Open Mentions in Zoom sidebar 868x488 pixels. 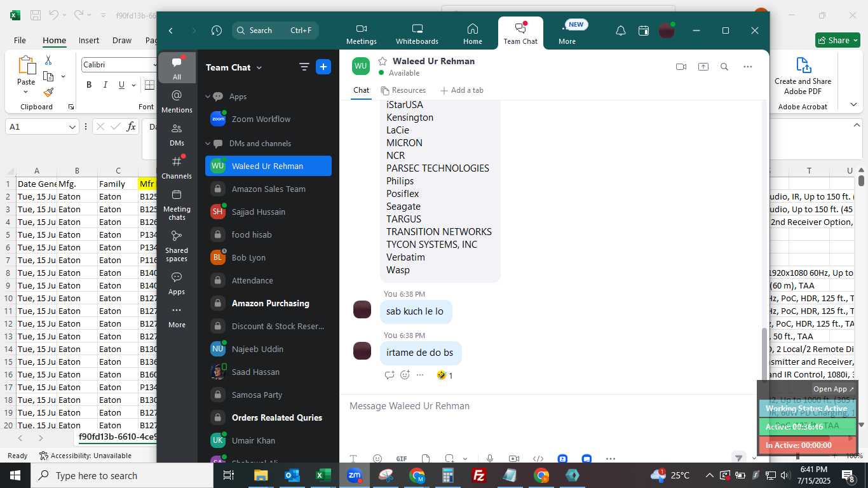click(x=177, y=101)
